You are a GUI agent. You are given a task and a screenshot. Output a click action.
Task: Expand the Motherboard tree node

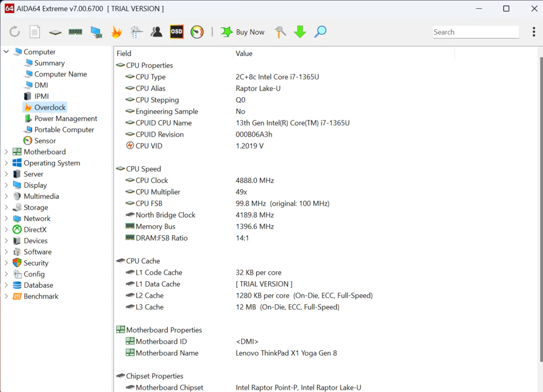point(6,151)
